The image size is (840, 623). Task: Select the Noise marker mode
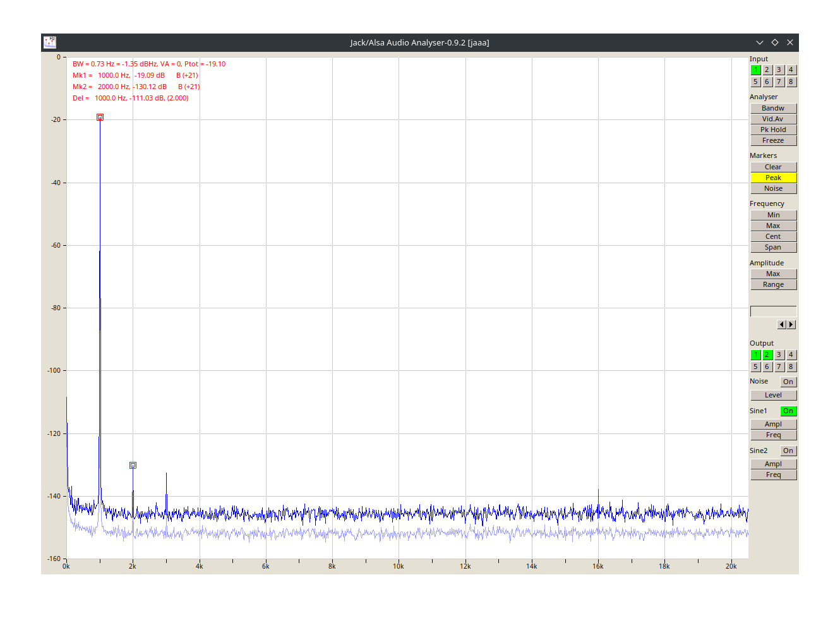point(773,188)
